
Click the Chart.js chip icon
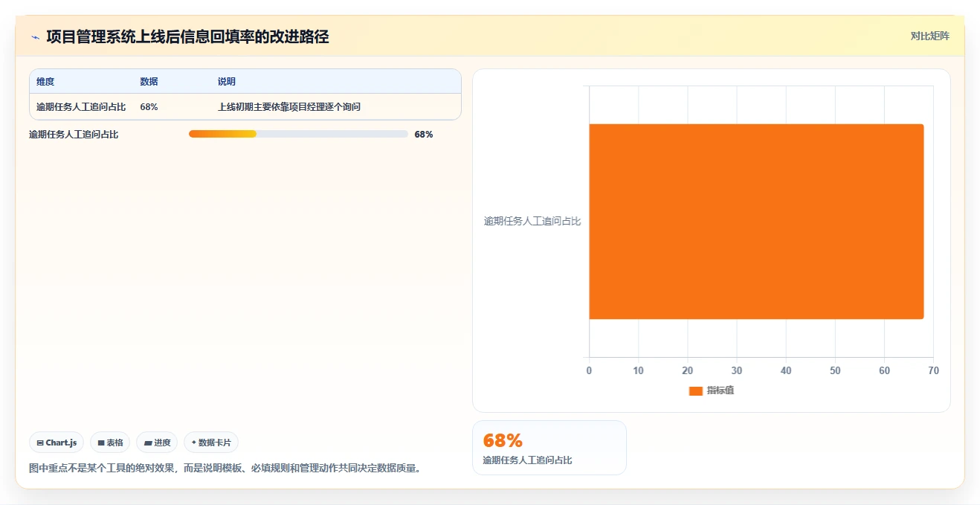40,443
